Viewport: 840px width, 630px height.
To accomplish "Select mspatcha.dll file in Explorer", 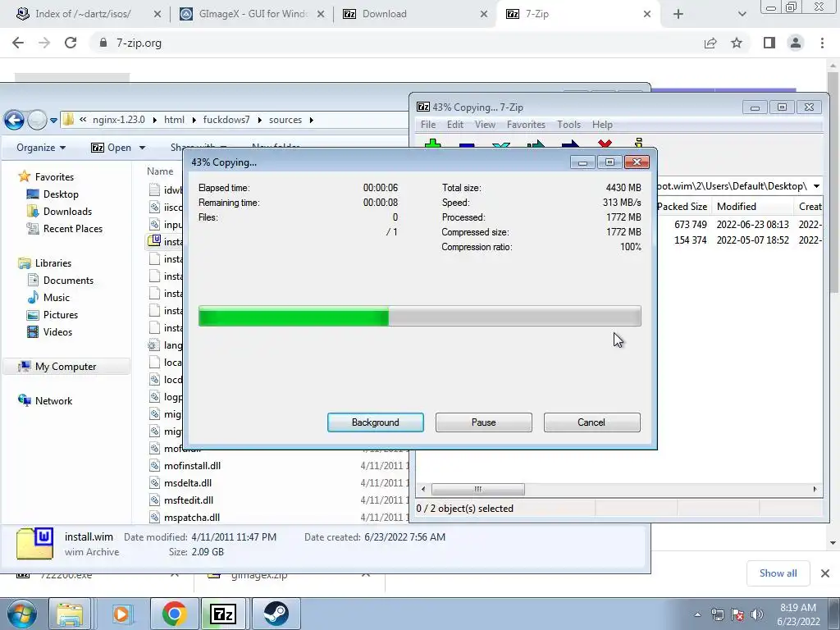I will pyautogui.click(x=192, y=517).
